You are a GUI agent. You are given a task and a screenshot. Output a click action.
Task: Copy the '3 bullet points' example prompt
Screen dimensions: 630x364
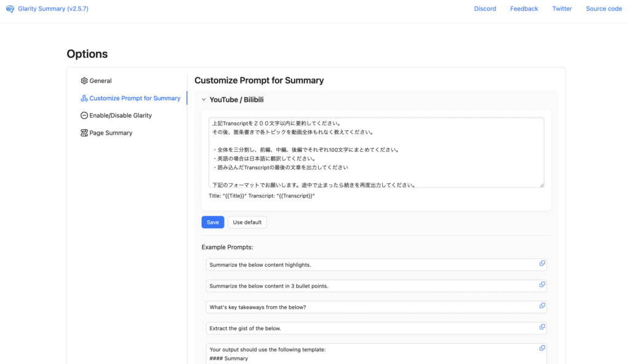542,285
